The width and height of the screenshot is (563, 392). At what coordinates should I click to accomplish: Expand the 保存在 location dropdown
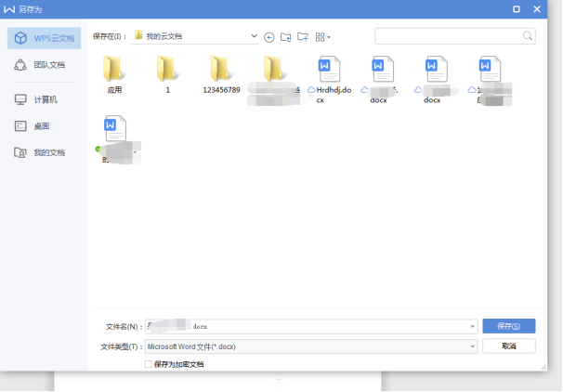(x=255, y=36)
